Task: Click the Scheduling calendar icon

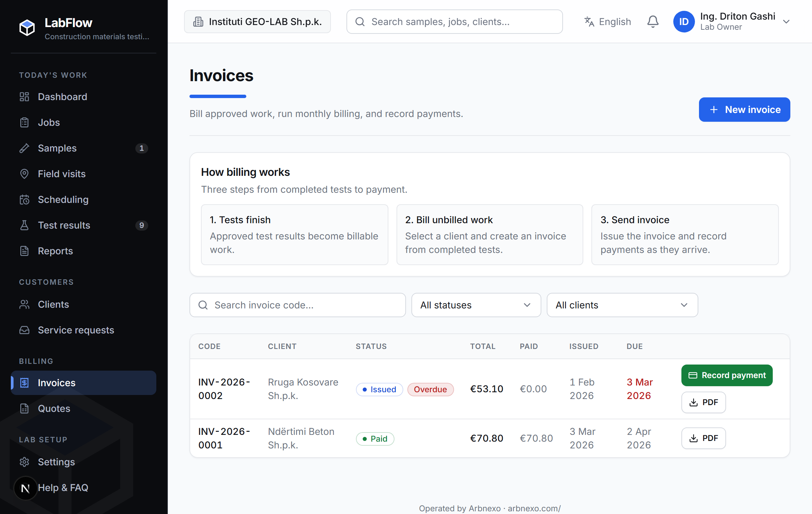Action: click(x=24, y=200)
